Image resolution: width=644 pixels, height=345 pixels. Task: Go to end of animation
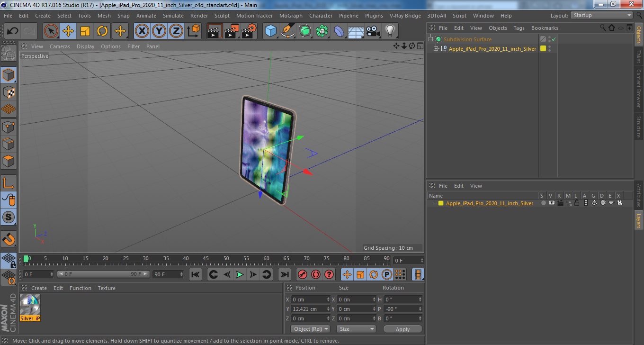point(284,274)
